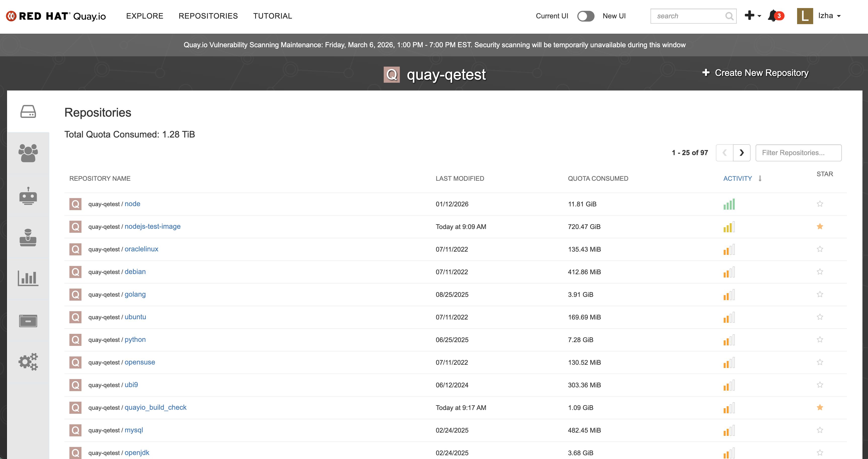
Task: Open the quayio_build_check repository link
Action: click(x=155, y=407)
